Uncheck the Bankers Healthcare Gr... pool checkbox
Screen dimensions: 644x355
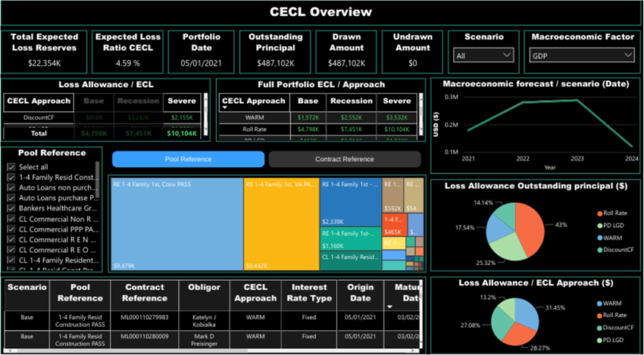(x=11, y=208)
